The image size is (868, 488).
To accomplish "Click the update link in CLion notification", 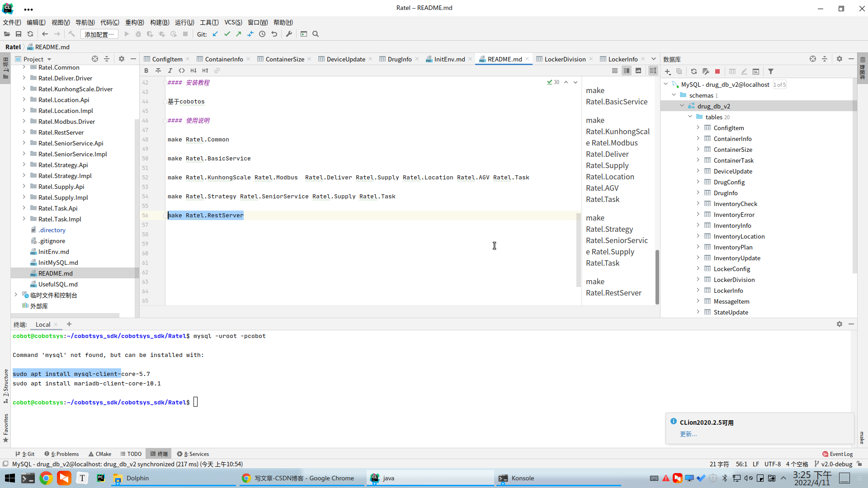I will coord(688,434).
